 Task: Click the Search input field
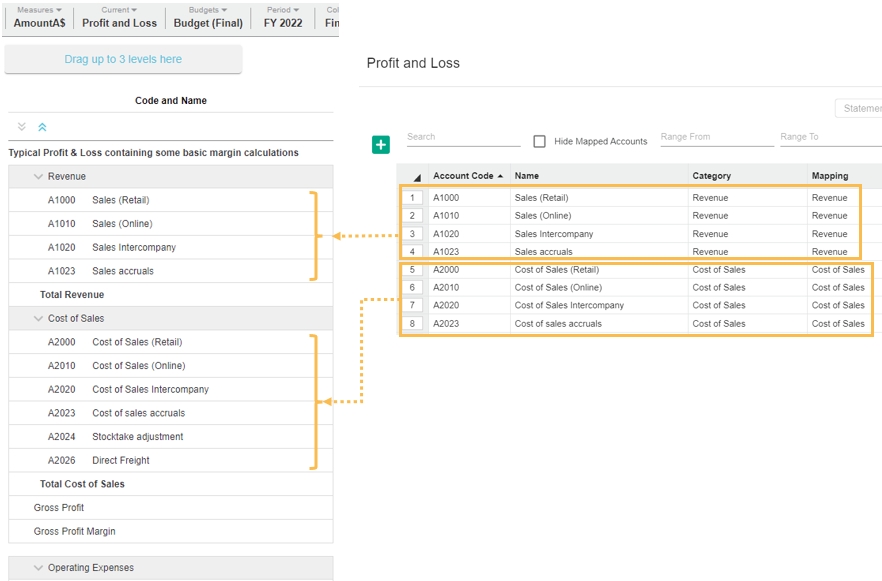click(x=463, y=137)
